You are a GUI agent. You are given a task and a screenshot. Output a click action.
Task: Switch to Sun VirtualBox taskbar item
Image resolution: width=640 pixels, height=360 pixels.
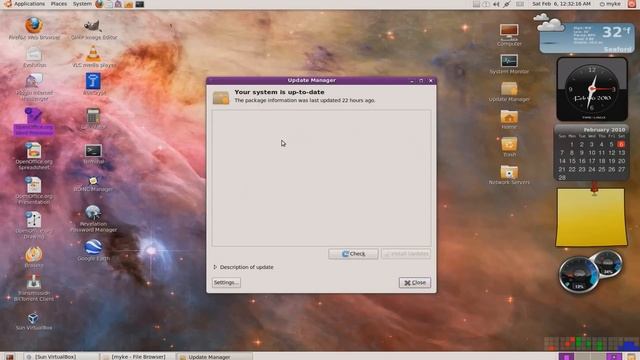coord(61,357)
